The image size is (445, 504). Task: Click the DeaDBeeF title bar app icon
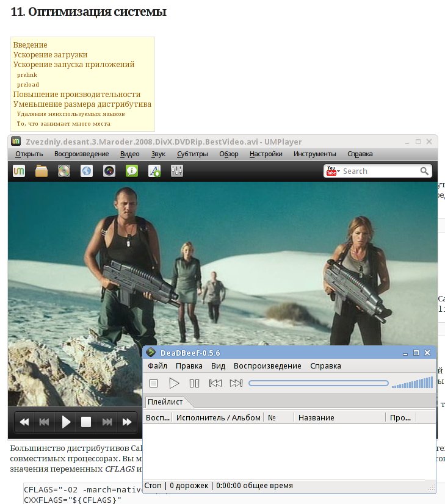pos(151,352)
